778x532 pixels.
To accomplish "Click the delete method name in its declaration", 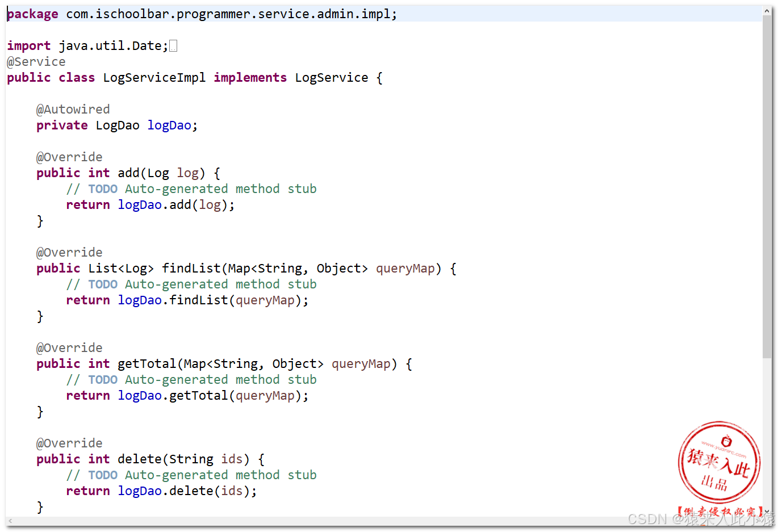I will point(140,459).
